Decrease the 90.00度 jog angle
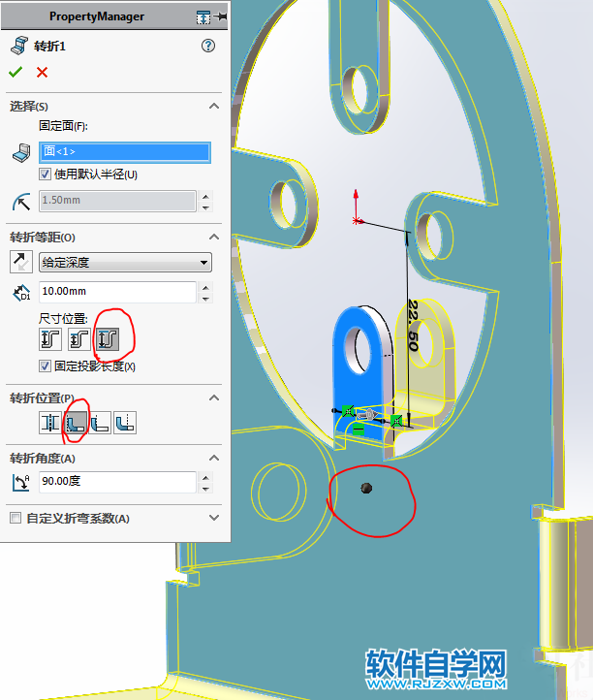 (x=205, y=489)
